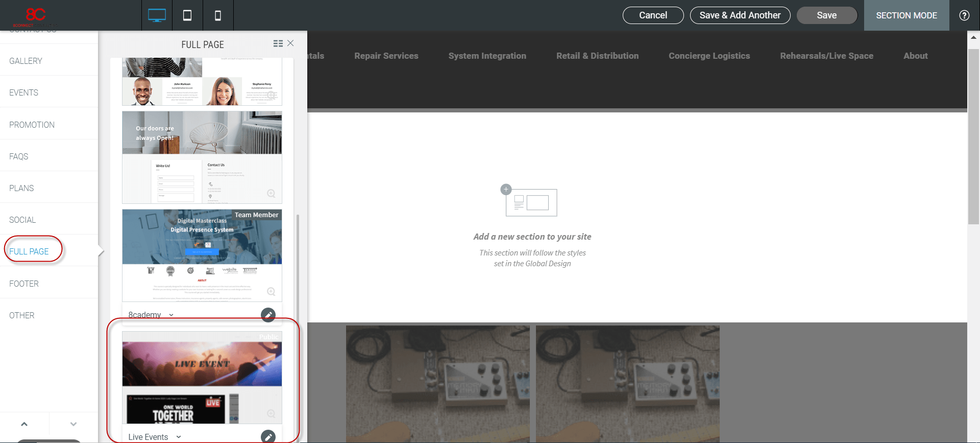Move up in the section category list
The image size is (980, 443).
pyautogui.click(x=24, y=424)
